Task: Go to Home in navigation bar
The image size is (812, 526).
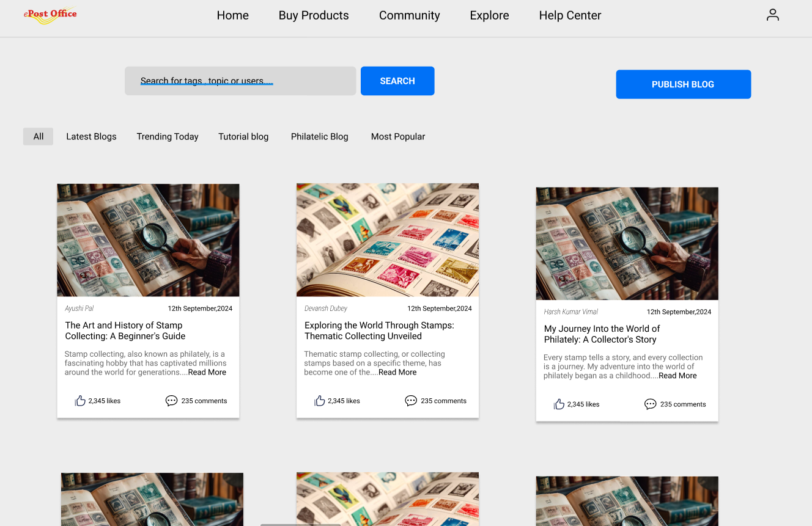Action: [233, 15]
